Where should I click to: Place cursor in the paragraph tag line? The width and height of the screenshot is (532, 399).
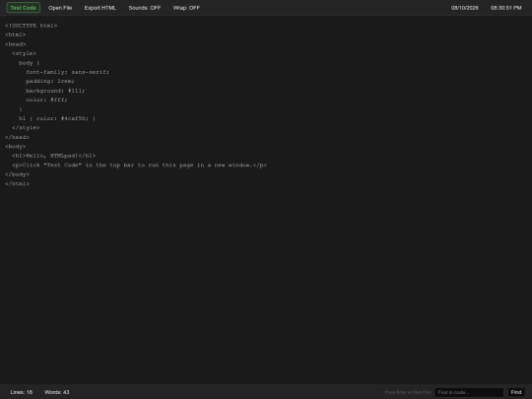point(140,166)
